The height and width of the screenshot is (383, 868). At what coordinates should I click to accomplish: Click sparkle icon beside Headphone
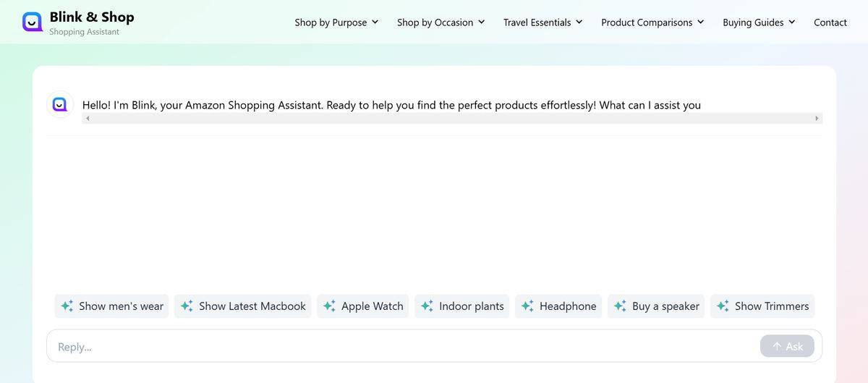tap(527, 306)
